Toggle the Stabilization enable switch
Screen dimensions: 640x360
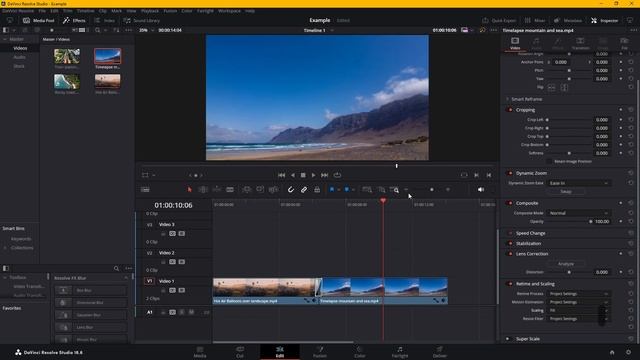(509, 244)
